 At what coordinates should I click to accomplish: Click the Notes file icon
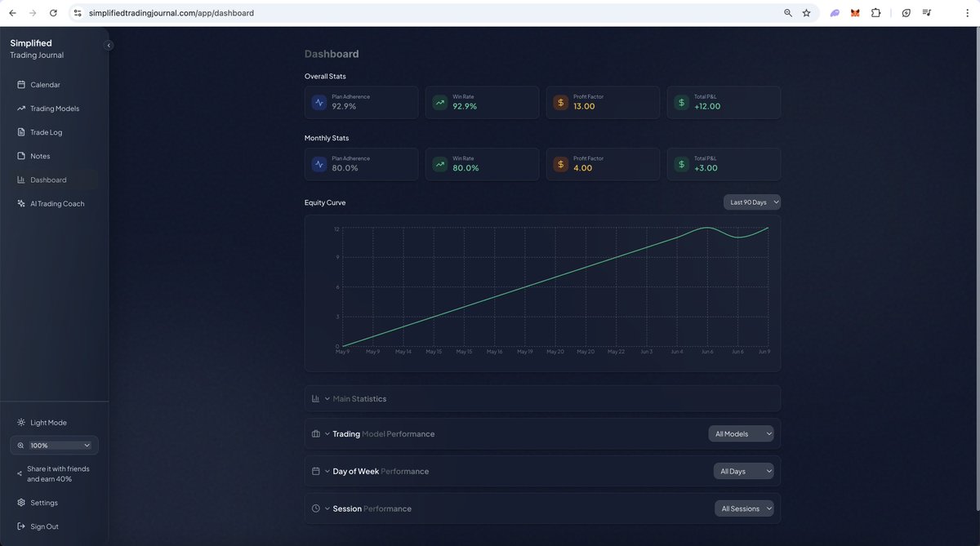[21, 156]
